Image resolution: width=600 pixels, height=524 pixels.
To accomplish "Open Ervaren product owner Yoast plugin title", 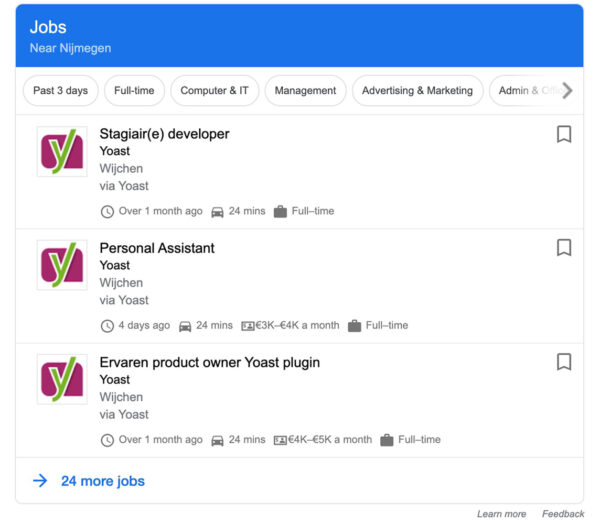I will pyautogui.click(x=210, y=362).
